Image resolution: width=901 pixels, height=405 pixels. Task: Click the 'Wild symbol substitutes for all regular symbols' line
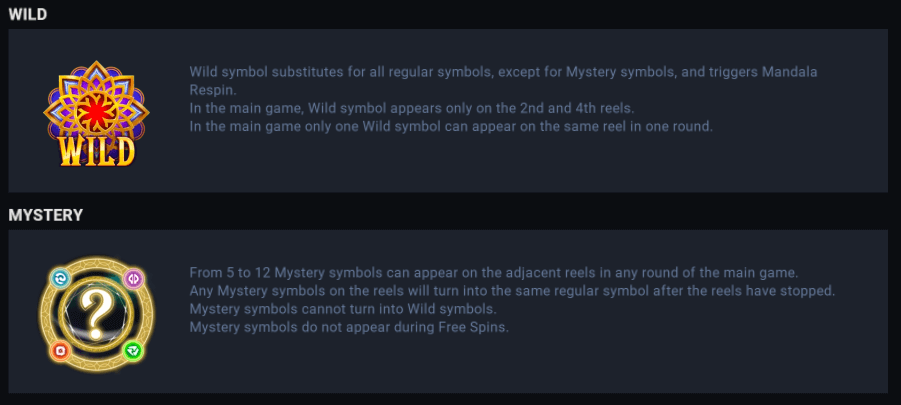coord(510,72)
